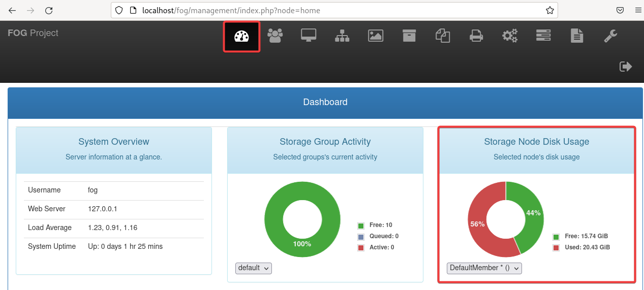644x290 pixels.
Task: Open Storage archive box icon
Action: [x=409, y=36]
